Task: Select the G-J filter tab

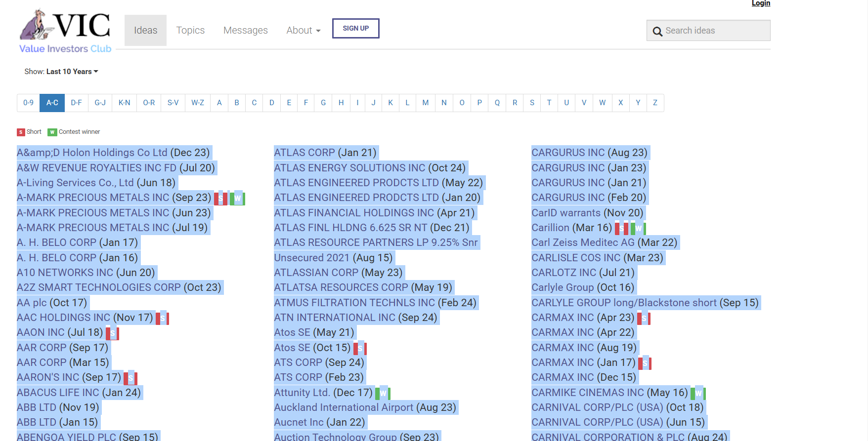Action: pyautogui.click(x=100, y=103)
